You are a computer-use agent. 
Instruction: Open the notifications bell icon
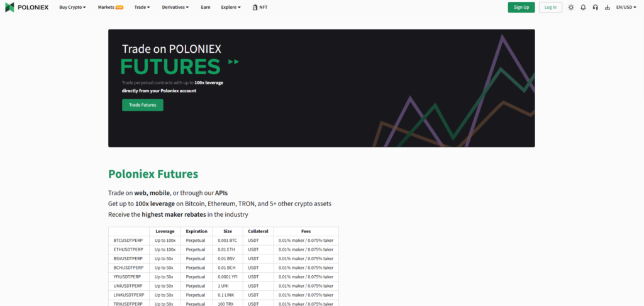583,8
